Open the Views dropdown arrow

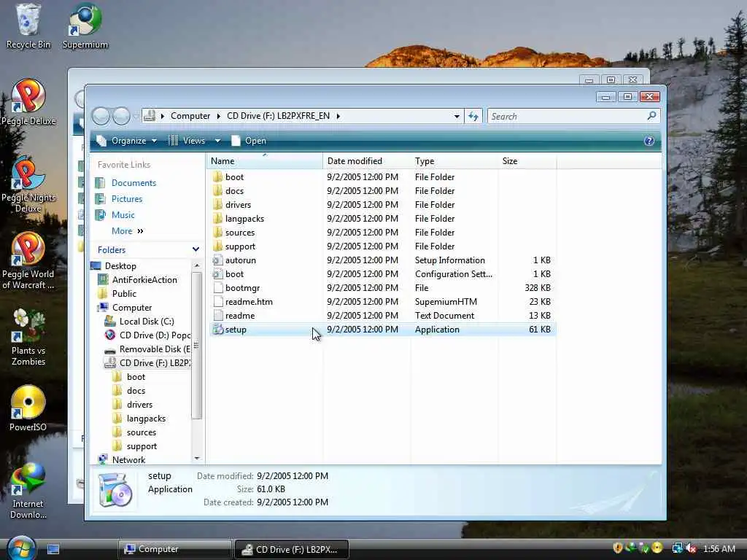click(217, 141)
